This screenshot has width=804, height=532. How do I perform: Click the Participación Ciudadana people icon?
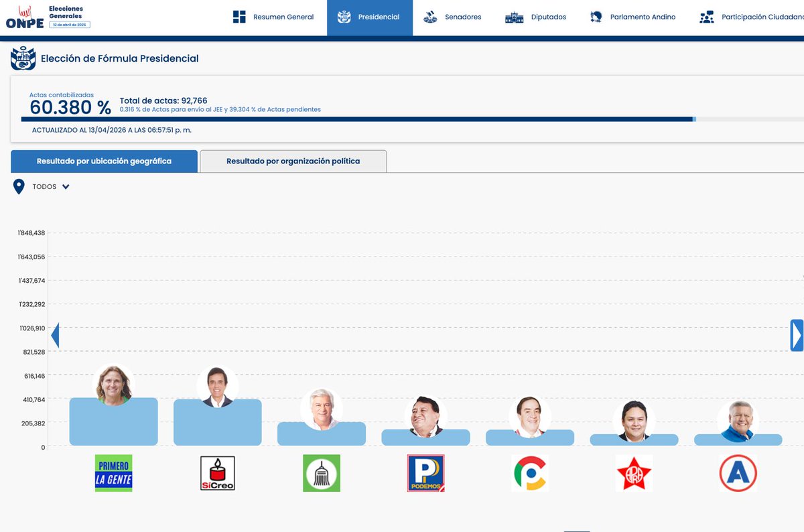click(706, 17)
